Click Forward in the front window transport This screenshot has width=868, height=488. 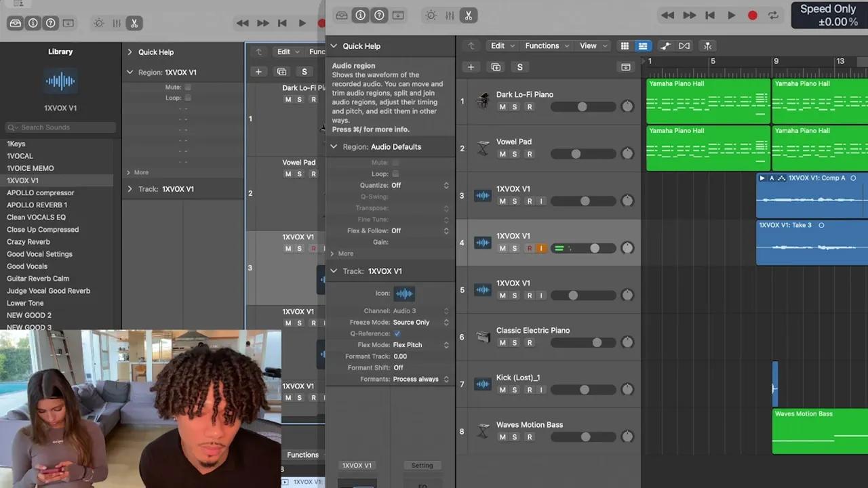coord(690,15)
